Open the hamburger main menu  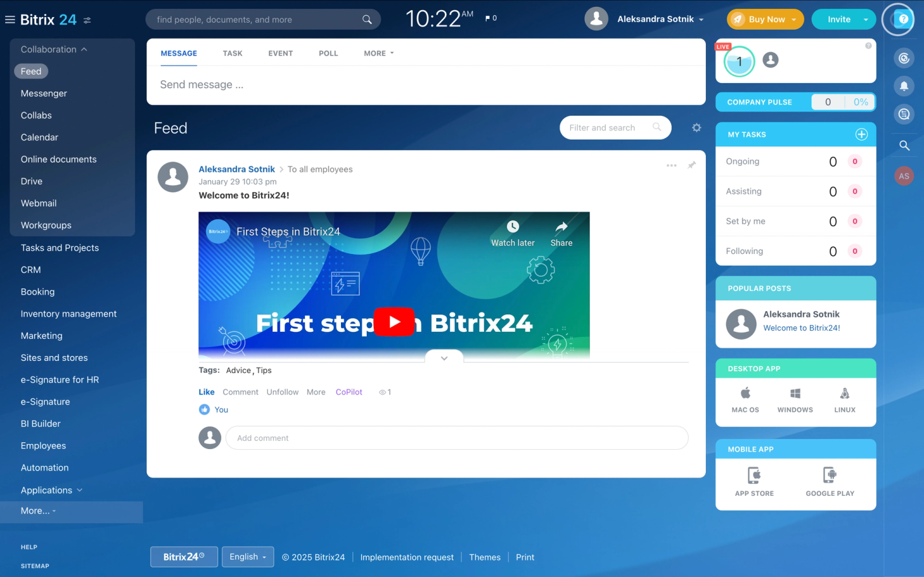[9, 20]
